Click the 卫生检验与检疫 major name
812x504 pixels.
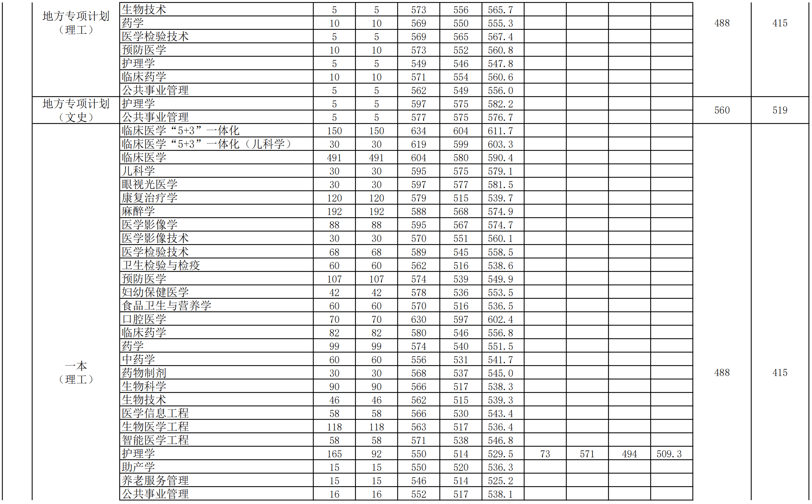161,265
